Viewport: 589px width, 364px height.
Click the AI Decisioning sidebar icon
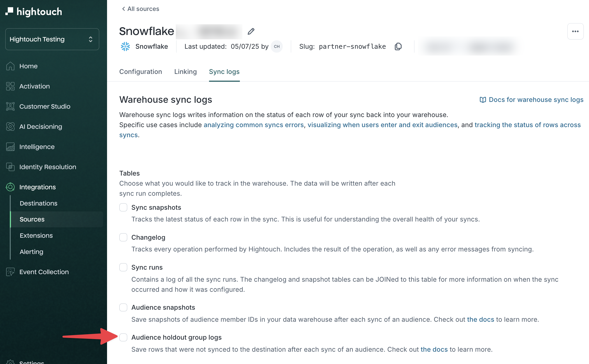10,127
